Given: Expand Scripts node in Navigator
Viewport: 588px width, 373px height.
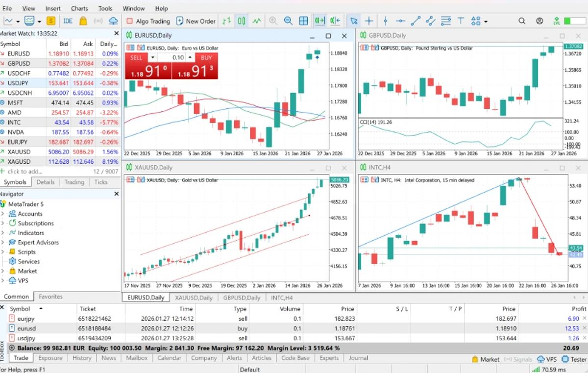Looking at the screenshot, I should (2, 252).
